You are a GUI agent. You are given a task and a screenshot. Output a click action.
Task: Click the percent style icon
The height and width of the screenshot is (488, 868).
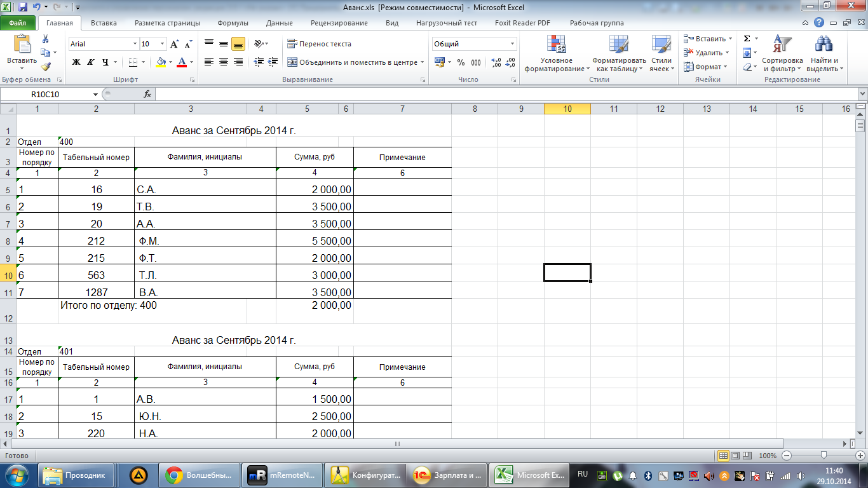[461, 62]
